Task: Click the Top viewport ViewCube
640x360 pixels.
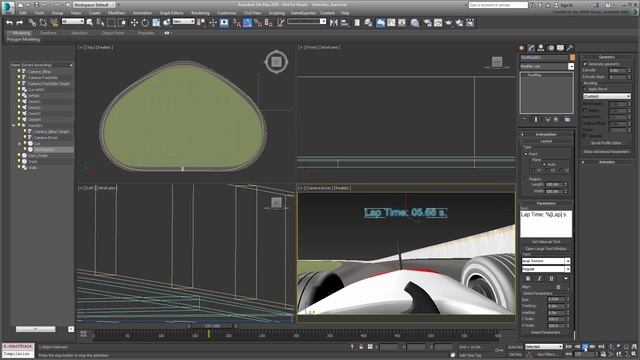Action: click(x=276, y=62)
